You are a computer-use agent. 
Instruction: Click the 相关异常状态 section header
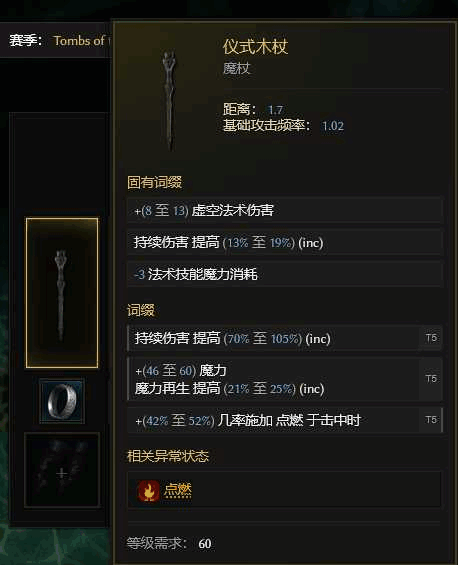click(168, 456)
